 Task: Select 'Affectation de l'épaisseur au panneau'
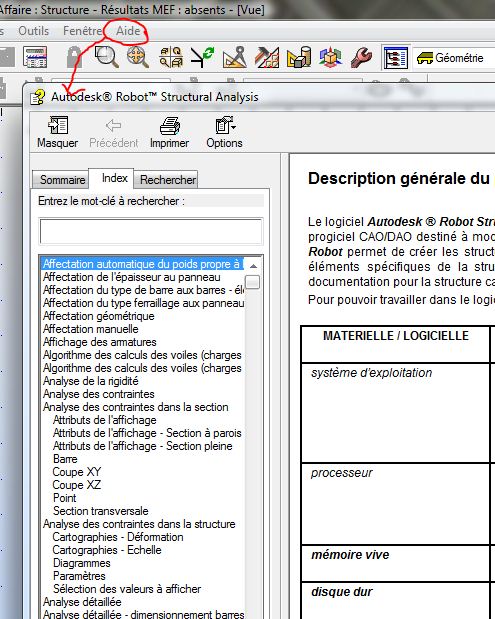tap(131, 277)
